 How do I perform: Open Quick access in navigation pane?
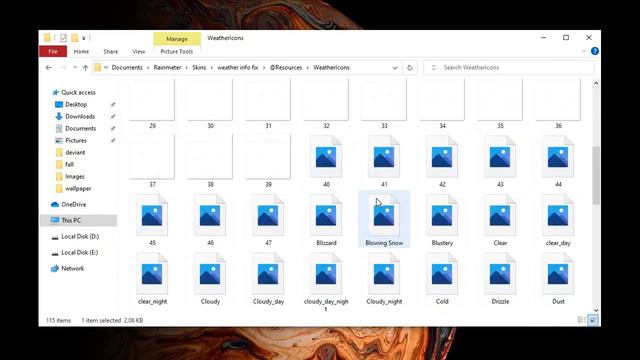pyautogui.click(x=74, y=93)
